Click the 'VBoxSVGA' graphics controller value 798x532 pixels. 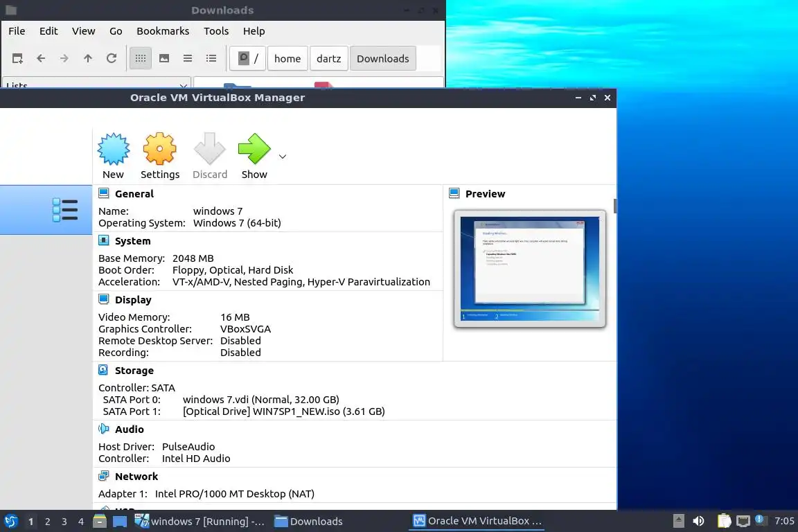(x=245, y=329)
